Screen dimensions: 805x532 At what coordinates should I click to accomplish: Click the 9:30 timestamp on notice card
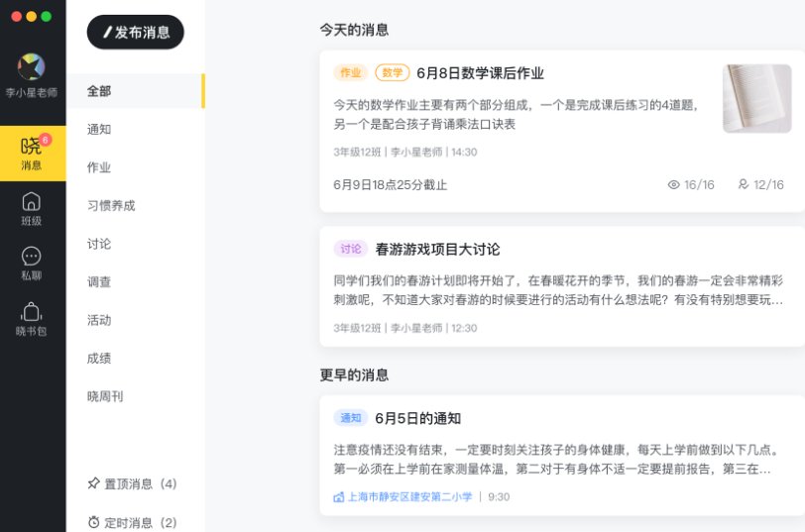pyautogui.click(x=499, y=497)
